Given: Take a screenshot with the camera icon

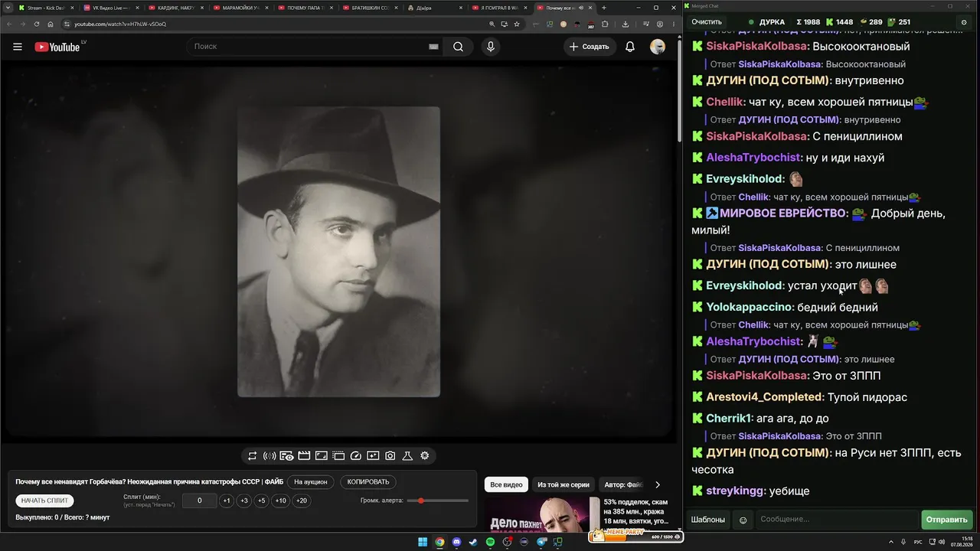Looking at the screenshot, I should (390, 456).
